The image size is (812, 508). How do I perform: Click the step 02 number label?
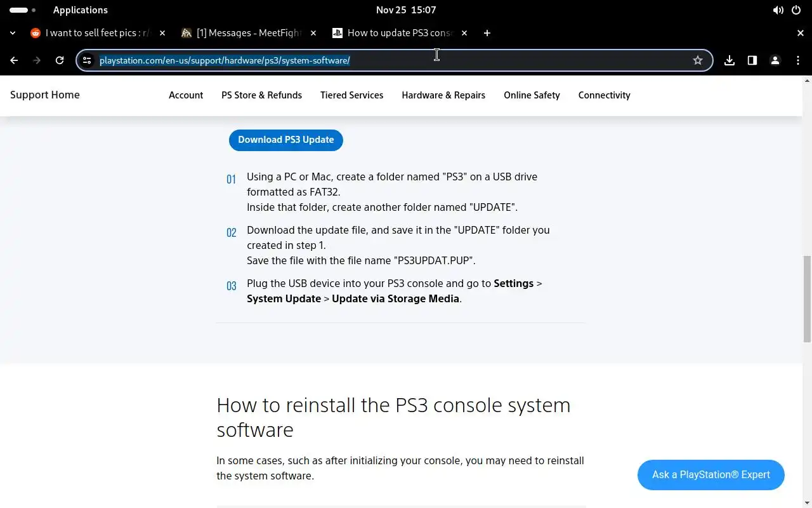[x=231, y=232]
